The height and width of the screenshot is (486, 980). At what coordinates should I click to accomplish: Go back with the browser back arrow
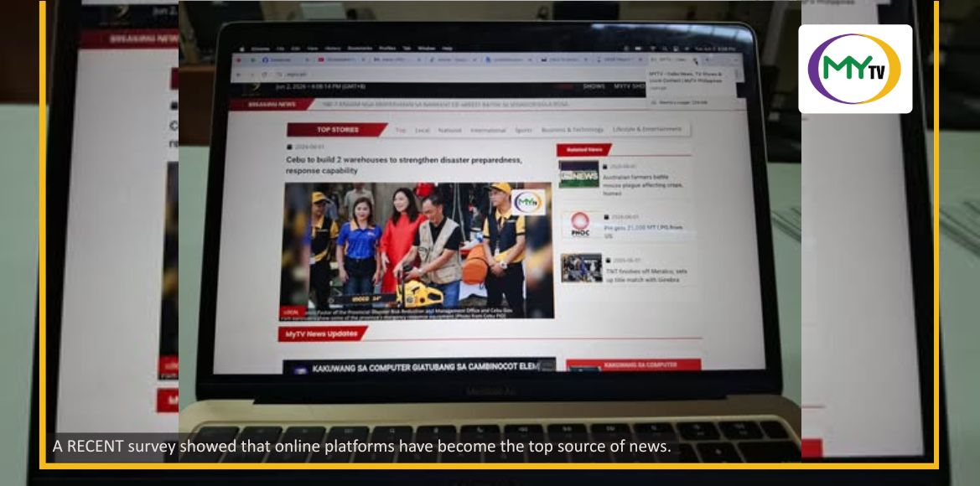click(238, 75)
